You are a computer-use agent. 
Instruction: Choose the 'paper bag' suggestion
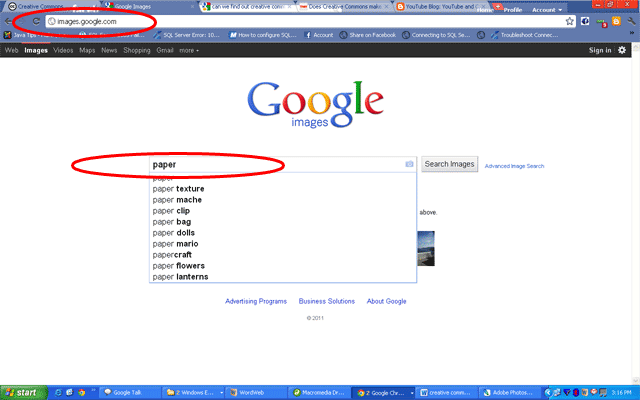(282, 222)
